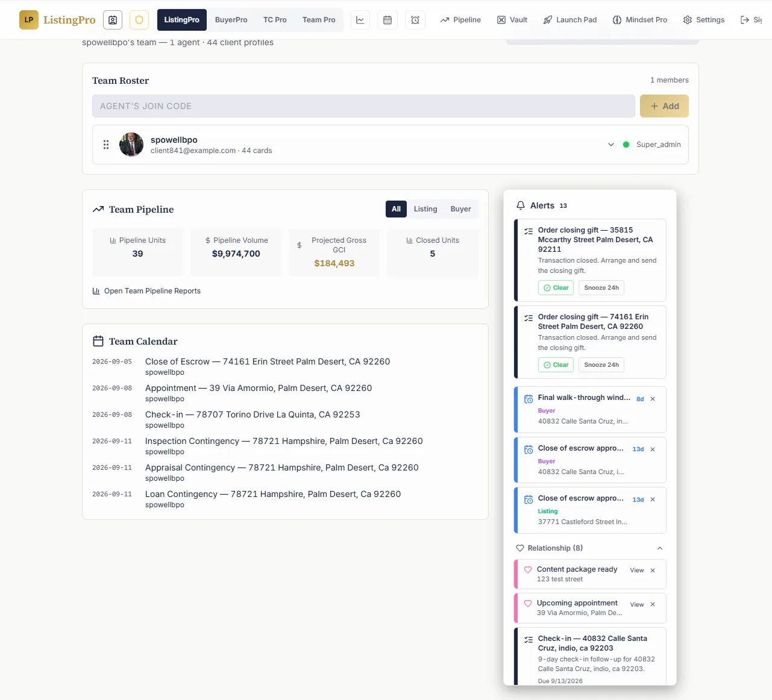Screen dimensions: 772x700
Task: Open the Pipeline navigation item
Action: pyautogui.click(x=460, y=20)
